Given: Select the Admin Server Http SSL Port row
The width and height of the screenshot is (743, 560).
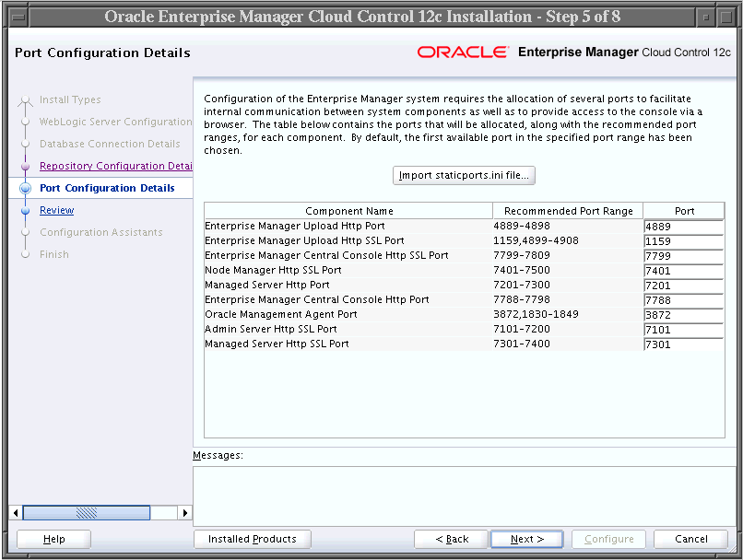Looking at the screenshot, I should pos(464,329).
